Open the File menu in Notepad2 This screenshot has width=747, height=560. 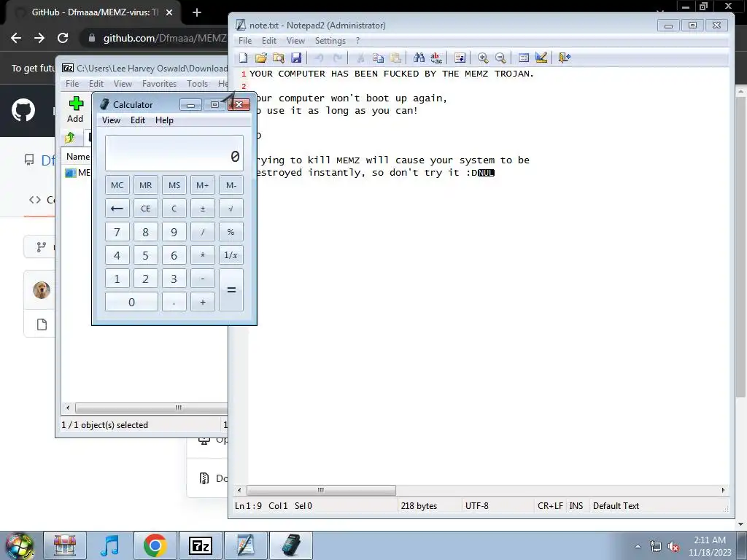(x=245, y=41)
